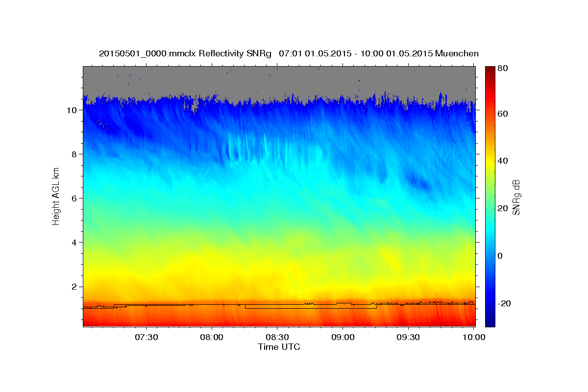Click the 07:30 time tick label
588x392 pixels.
147,337
